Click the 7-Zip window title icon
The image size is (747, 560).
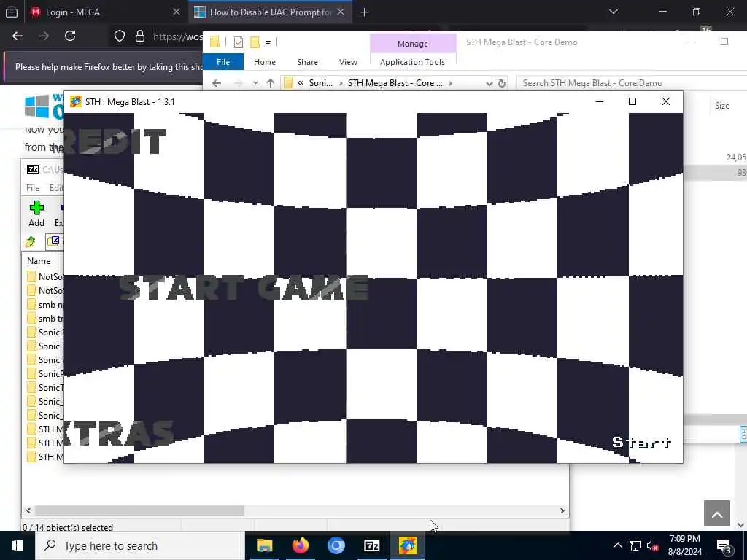coord(32,169)
